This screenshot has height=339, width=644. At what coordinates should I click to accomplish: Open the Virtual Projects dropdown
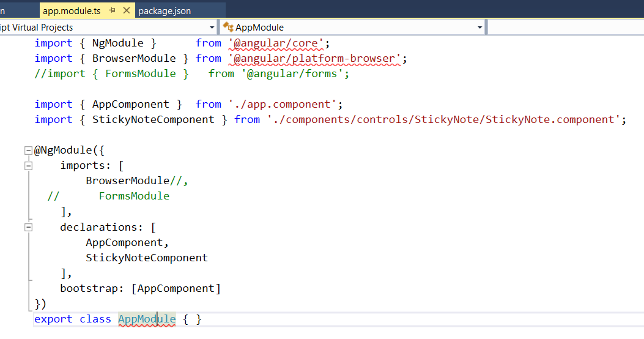[212, 28]
